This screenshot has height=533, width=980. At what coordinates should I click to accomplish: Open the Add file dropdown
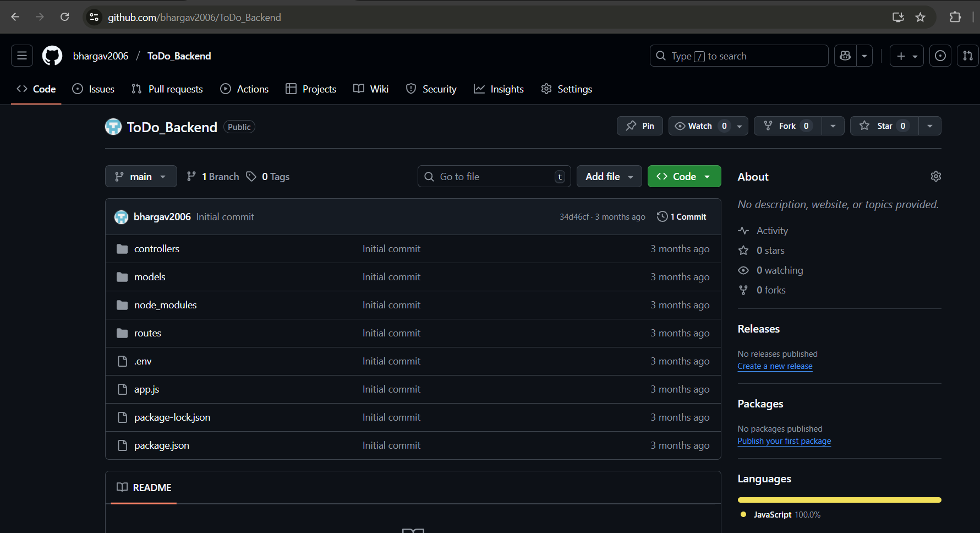point(609,176)
